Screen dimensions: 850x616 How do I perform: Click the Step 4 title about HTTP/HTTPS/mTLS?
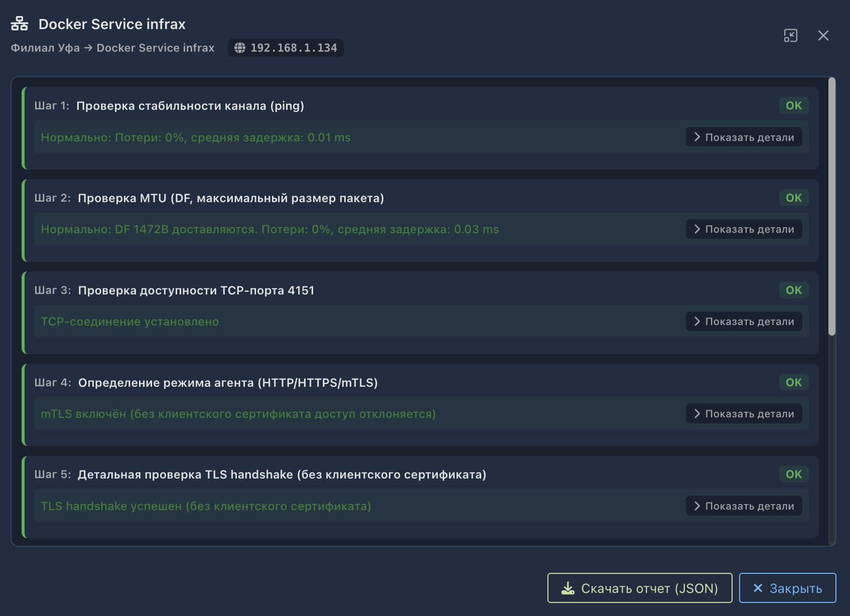(228, 383)
